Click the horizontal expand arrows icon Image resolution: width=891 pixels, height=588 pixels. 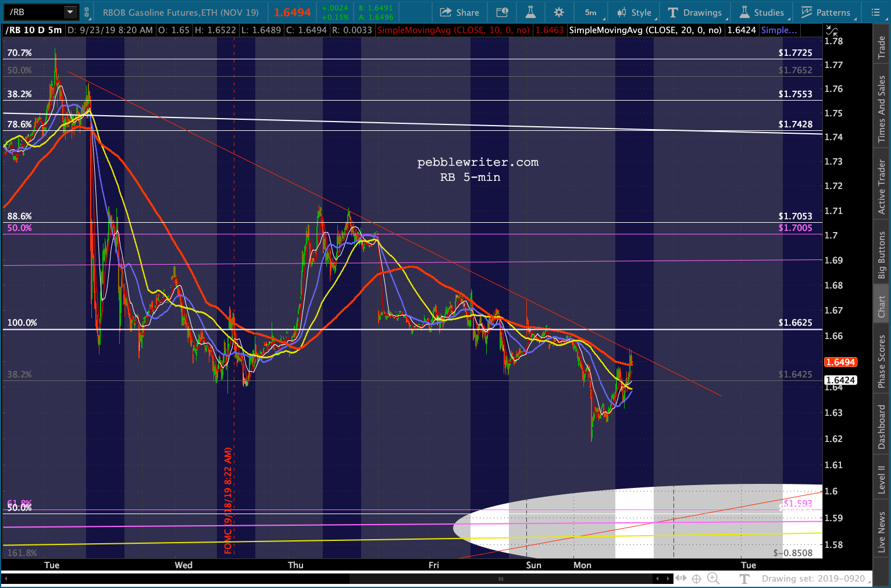point(680,578)
